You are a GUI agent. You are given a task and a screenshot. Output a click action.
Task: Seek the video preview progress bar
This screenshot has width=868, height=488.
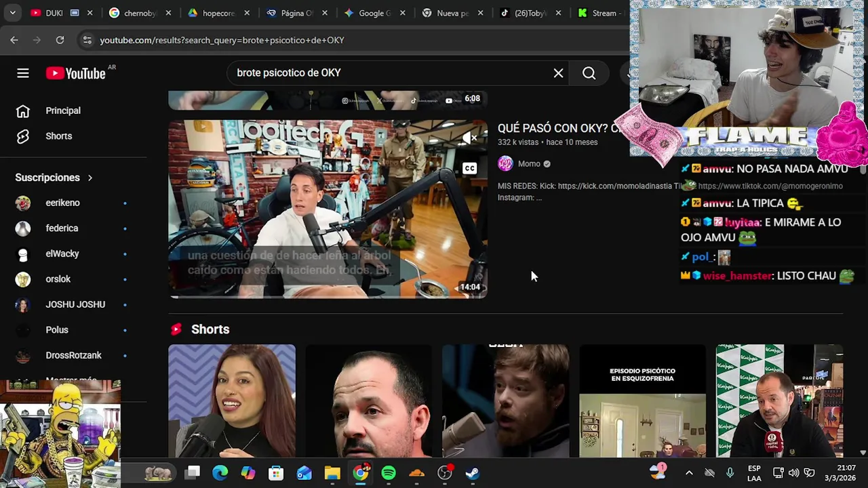tap(328, 297)
